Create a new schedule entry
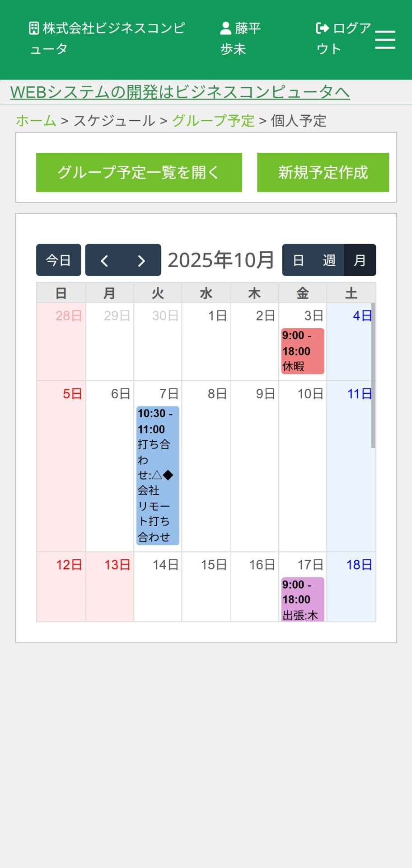Viewport: 412px width, 868px height. point(323,172)
